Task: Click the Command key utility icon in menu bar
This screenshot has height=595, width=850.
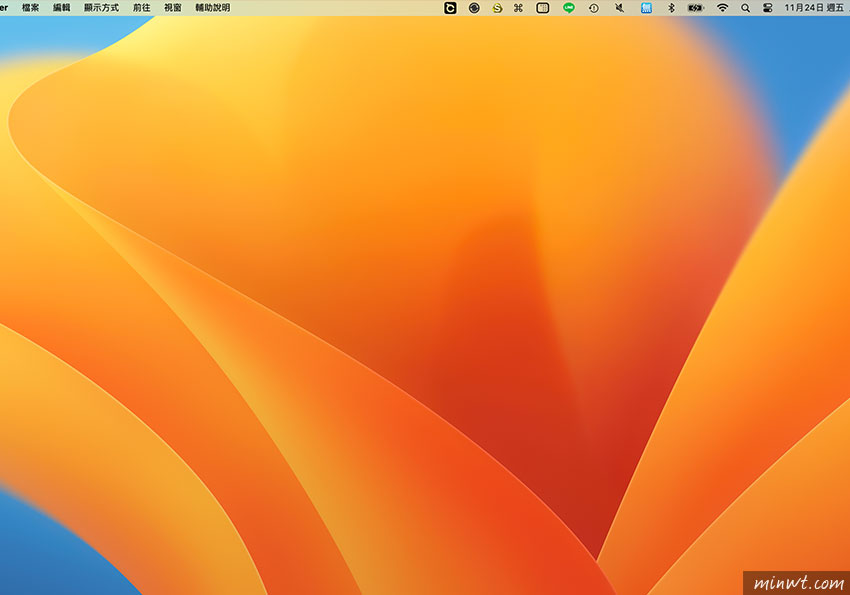Action: pyautogui.click(x=520, y=7)
